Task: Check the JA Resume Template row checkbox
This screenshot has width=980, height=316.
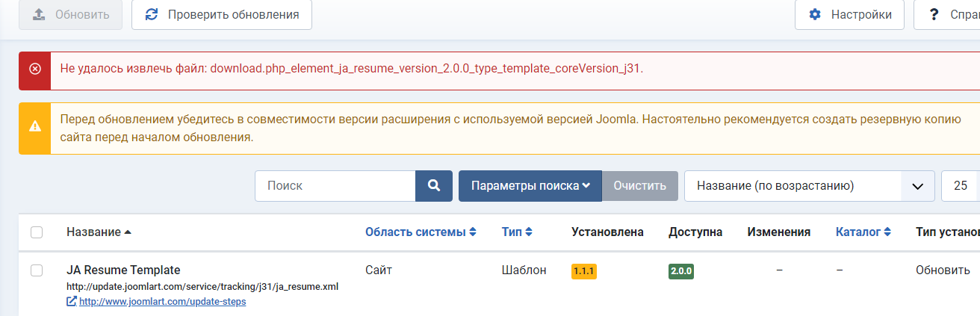Action: coord(37,270)
